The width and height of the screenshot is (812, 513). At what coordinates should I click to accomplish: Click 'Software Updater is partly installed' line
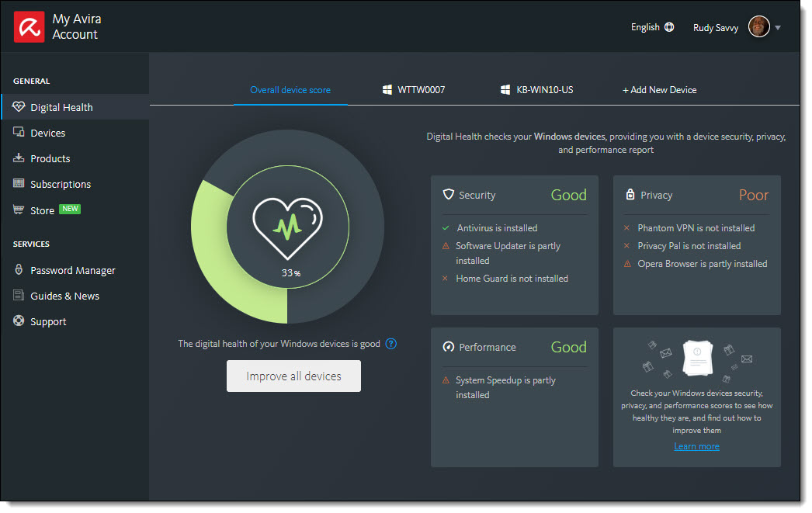(508, 253)
